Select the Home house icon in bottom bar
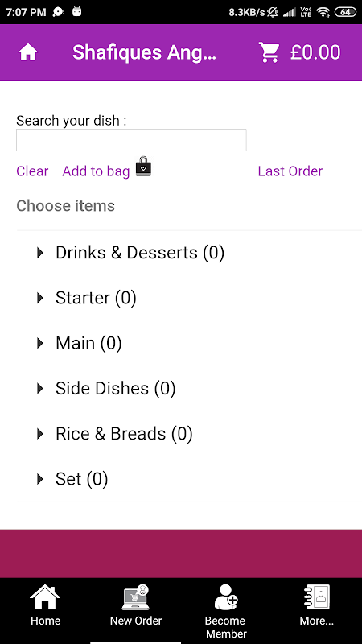 pyautogui.click(x=45, y=597)
